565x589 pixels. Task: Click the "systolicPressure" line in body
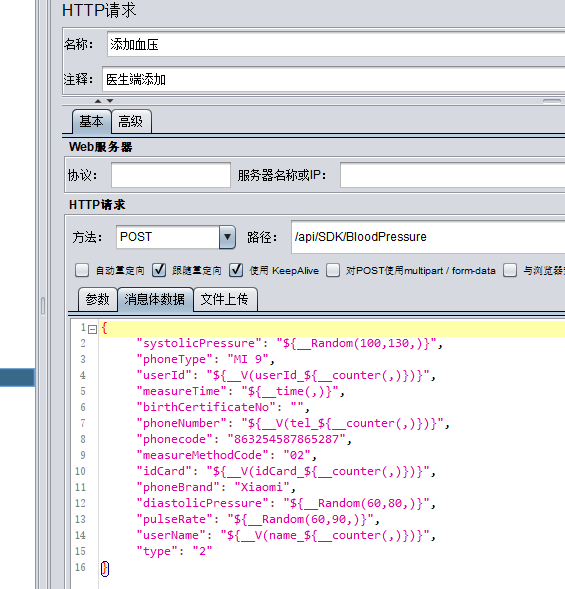tap(290, 343)
